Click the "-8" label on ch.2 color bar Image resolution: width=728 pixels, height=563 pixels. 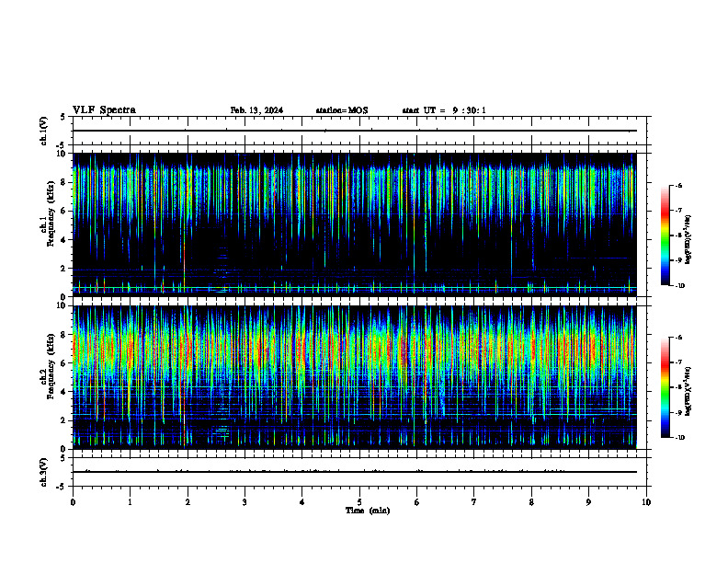678,387
